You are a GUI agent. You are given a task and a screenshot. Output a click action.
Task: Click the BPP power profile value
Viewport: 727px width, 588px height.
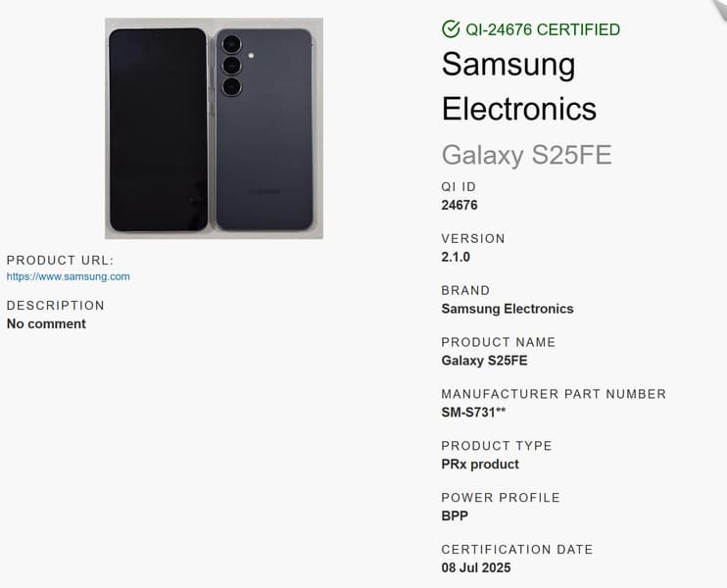point(455,516)
